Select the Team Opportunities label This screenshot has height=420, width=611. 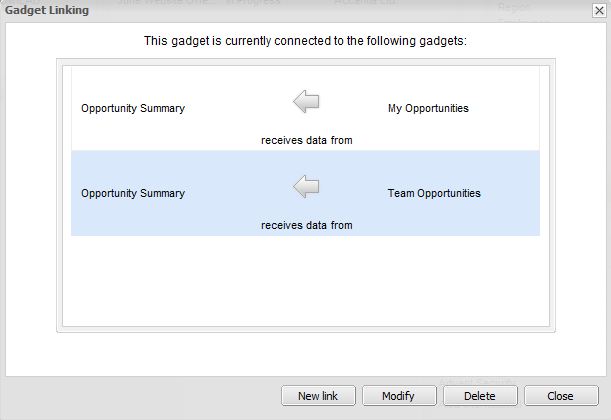click(x=434, y=193)
